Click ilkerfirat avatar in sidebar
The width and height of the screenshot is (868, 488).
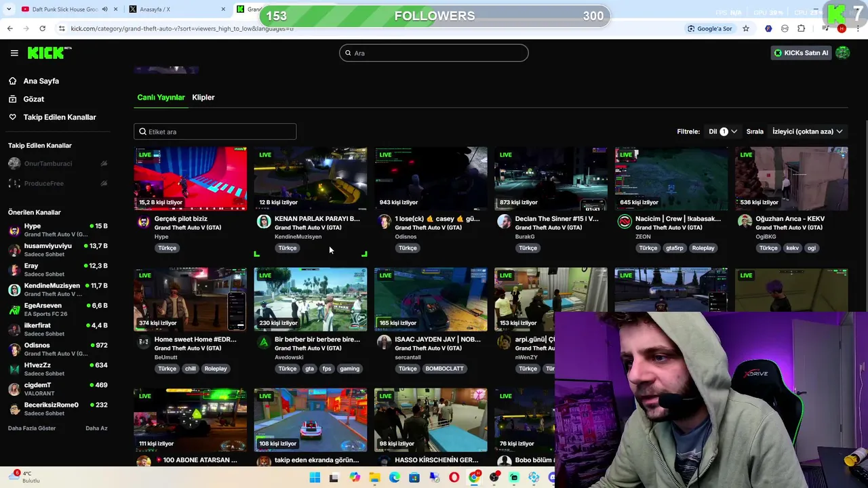click(14, 329)
